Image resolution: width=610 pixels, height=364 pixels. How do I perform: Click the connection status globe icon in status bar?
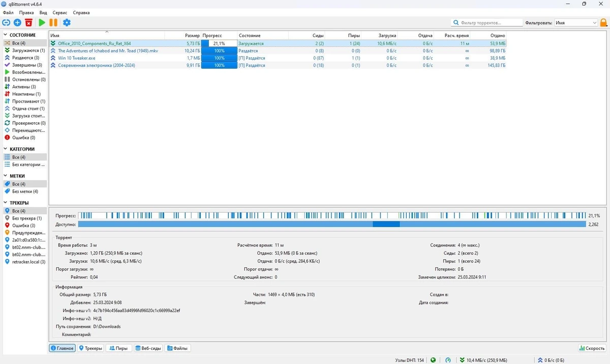point(433,360)
